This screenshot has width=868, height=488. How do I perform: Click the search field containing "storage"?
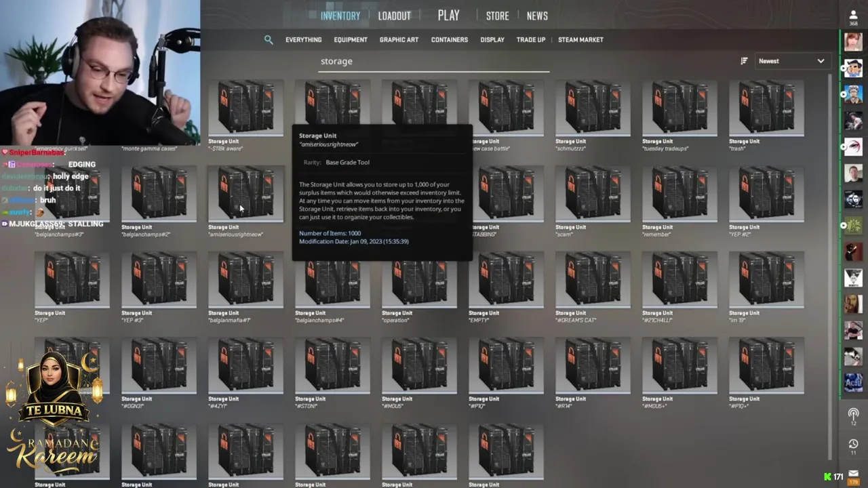pyautogui.click(x=435, y=62)
